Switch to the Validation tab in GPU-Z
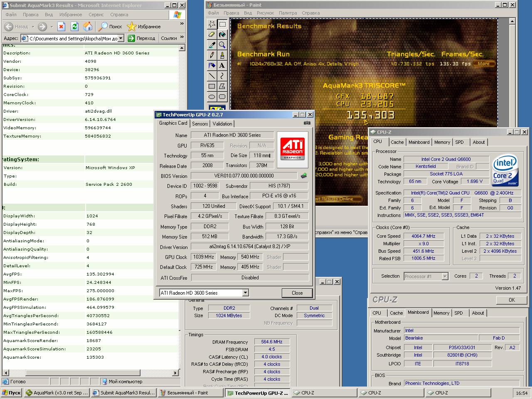The height and width of the screenshot is (399, 532). (x=222, y=124)
